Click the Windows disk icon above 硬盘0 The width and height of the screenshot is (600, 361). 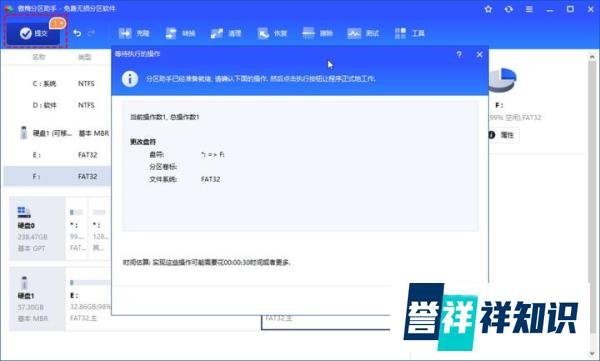click(x=24, y=212)
